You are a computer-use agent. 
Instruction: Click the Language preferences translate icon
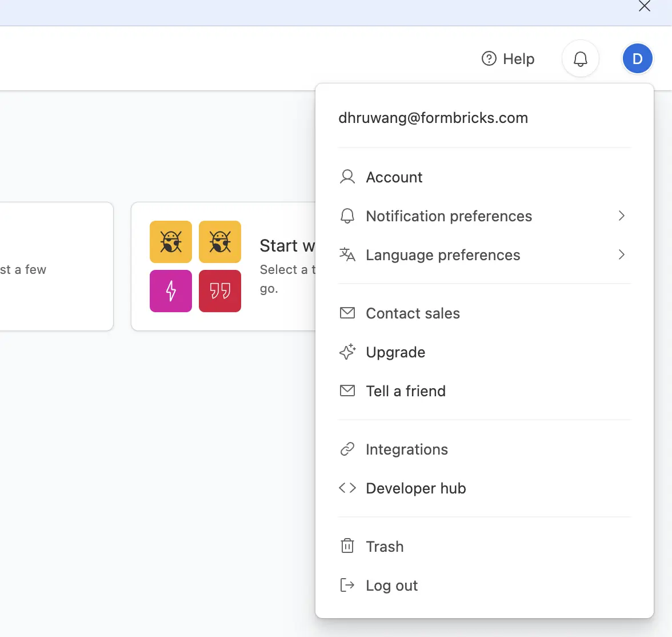pos(347,255)
